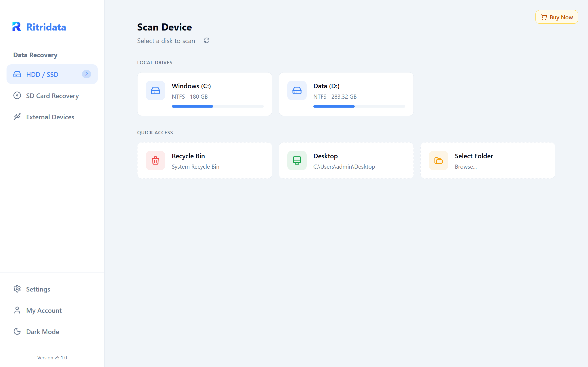Screen dimensions: 588x367
Task: Click the red Recycle Bin trash icon
Action: (155, 160)
